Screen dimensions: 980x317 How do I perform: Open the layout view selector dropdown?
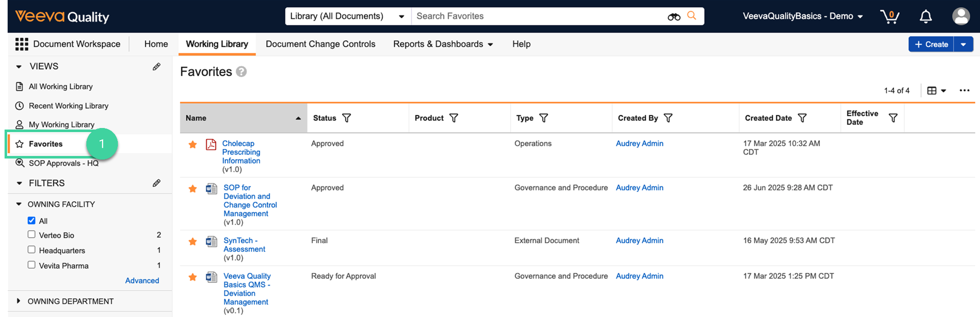click(936, 90)
